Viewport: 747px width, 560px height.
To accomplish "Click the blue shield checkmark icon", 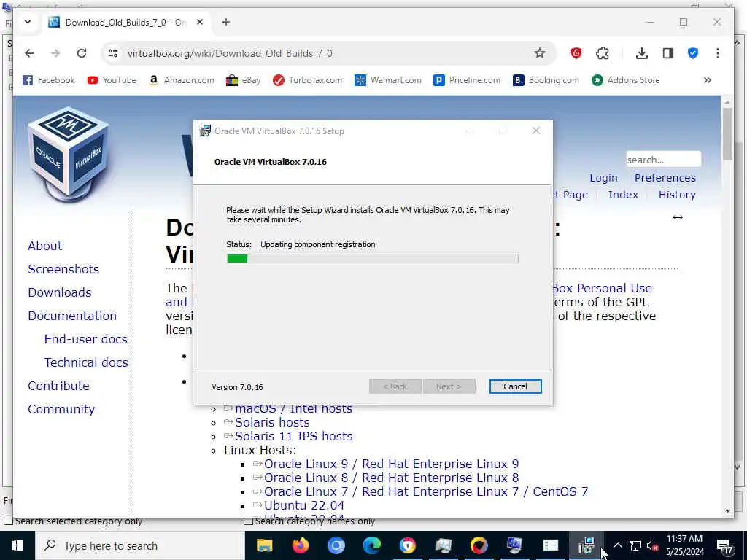I will (x=693, y=53).
